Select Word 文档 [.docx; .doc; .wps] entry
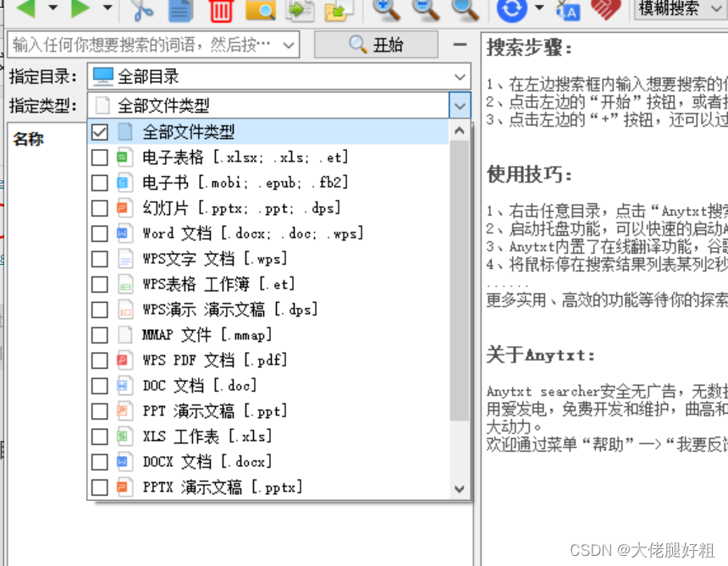Image resolution: width=728 pixels, height=566 pixels. pos(252,234)
